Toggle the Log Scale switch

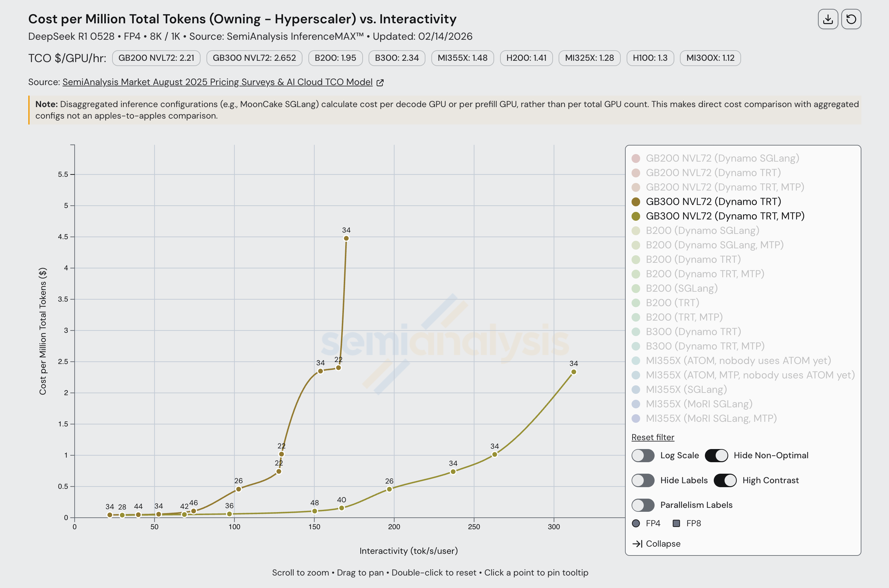(x=643, y=455)
